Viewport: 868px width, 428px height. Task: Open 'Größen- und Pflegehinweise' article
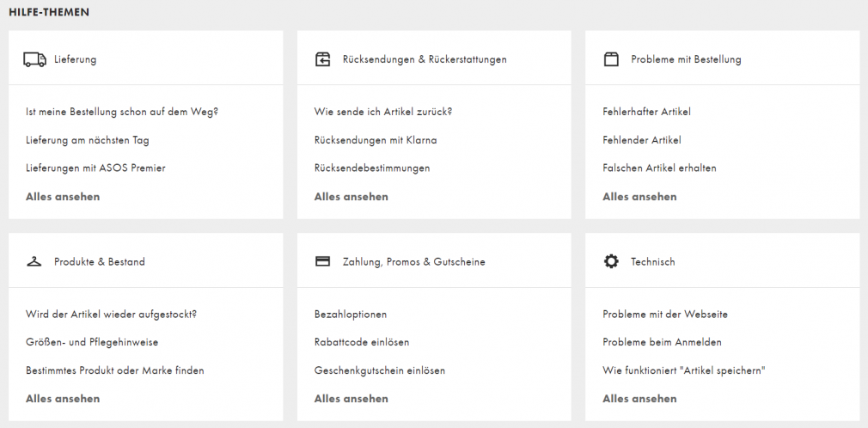[x=92, y=342]
